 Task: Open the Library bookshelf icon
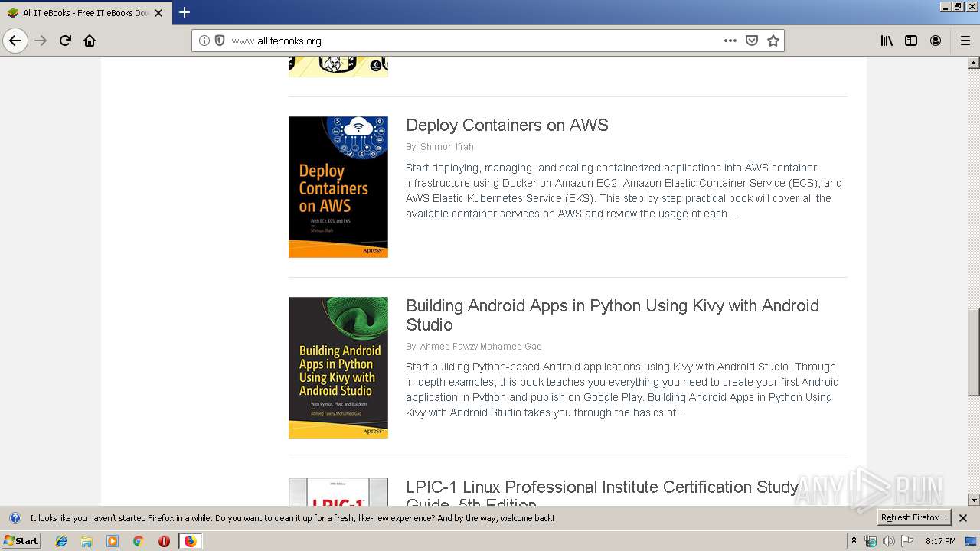(887, 41)
